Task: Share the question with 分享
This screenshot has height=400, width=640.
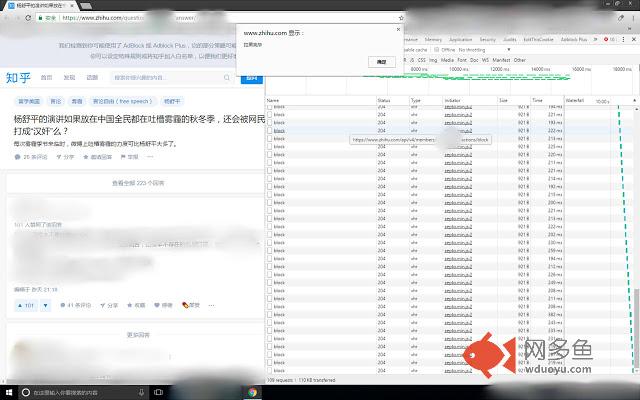Action: click(x=65, y=157)
